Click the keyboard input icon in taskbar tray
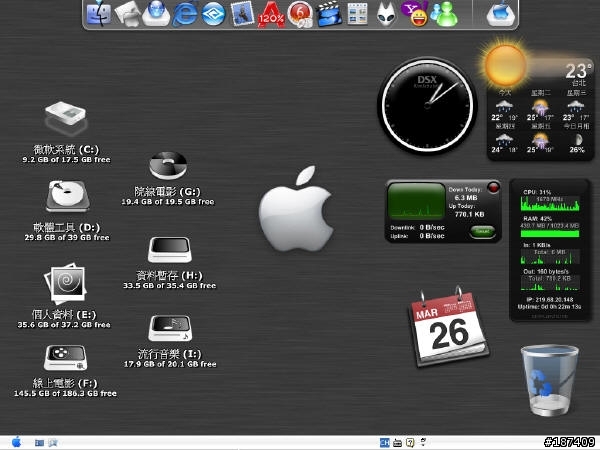 [x=398, y=443]
